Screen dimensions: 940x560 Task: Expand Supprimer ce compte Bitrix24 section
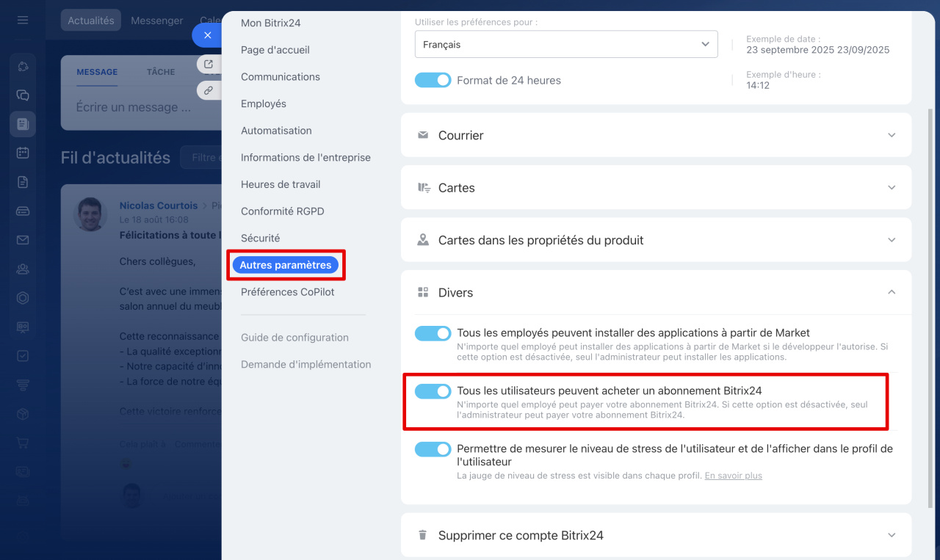[655, 535]
